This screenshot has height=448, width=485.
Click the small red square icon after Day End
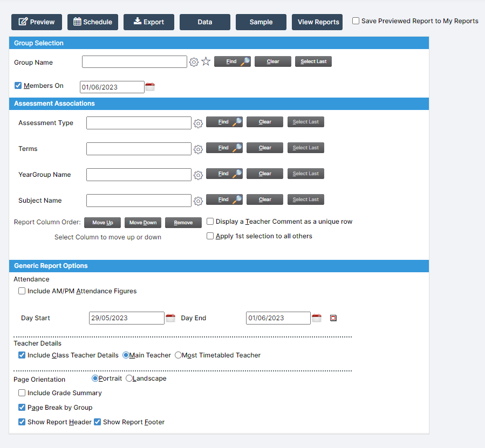[x=333, y=318]
